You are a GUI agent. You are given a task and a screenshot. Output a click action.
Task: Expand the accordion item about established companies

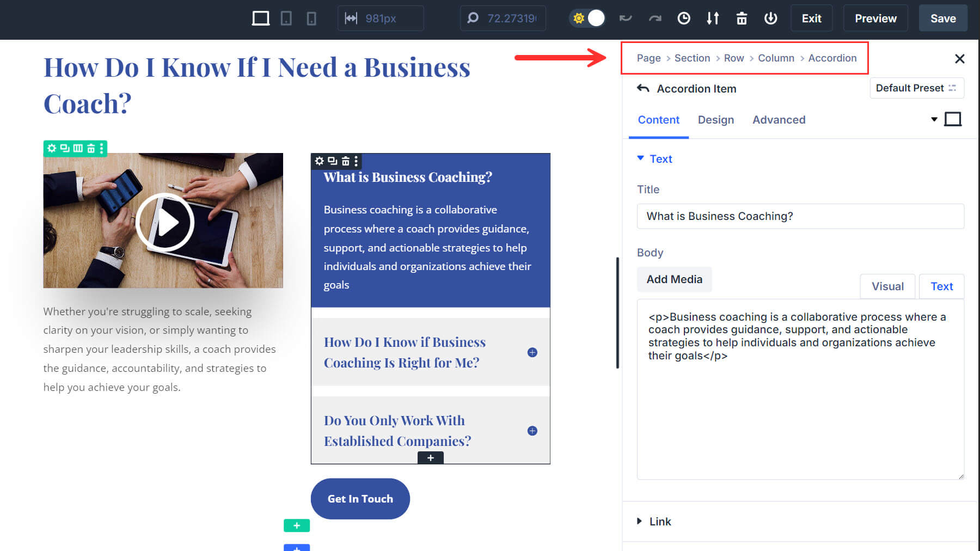[x=531, y=430]
